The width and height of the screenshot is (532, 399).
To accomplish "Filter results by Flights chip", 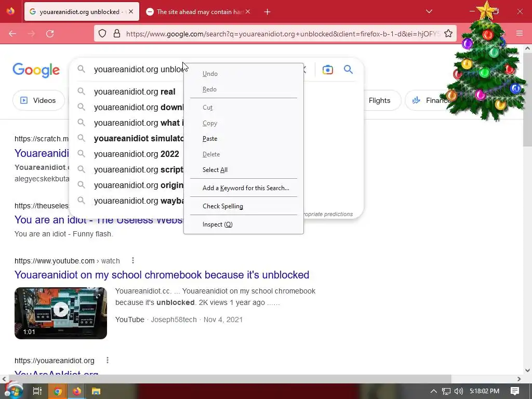I will 380,100.
